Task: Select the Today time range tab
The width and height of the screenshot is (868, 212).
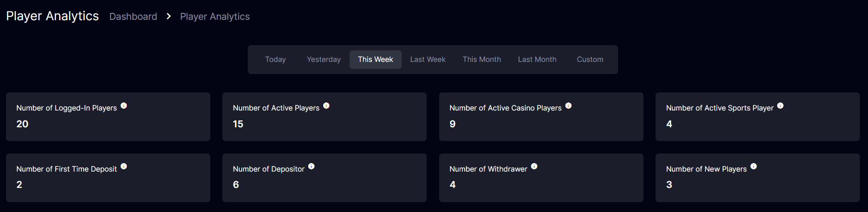Action: coord(275,59)
